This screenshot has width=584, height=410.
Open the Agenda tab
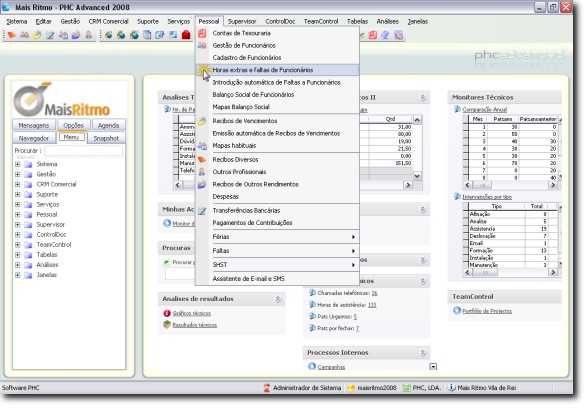click(108, 125)
